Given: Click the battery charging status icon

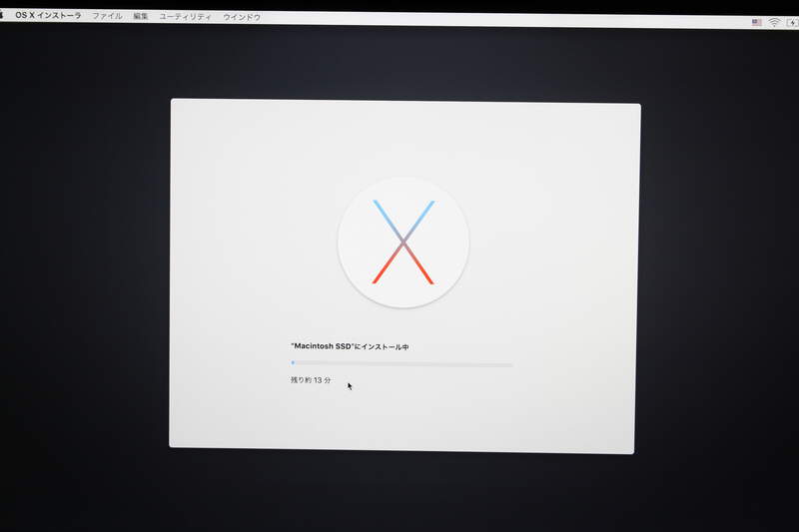Looking at the screenshot, I should tap(791, 22).
